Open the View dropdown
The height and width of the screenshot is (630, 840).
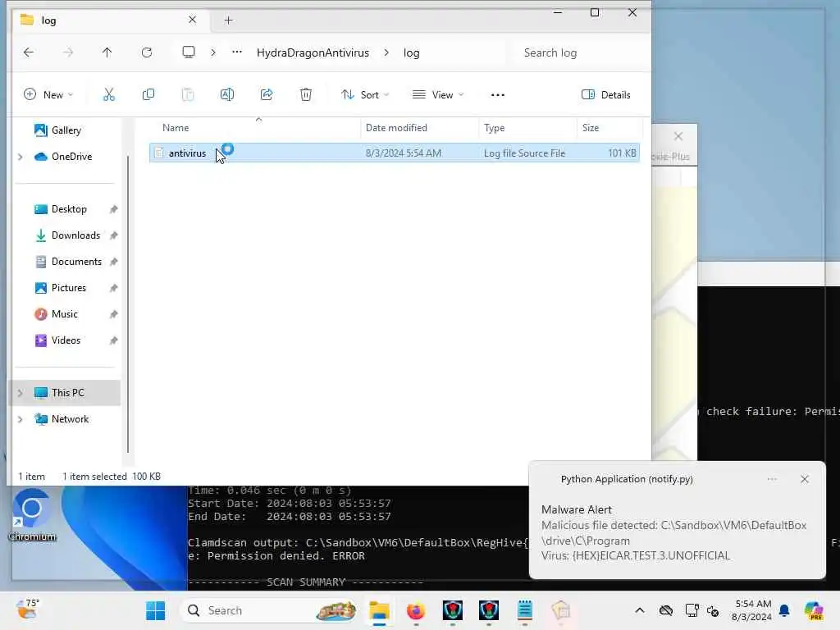(438, 95)
